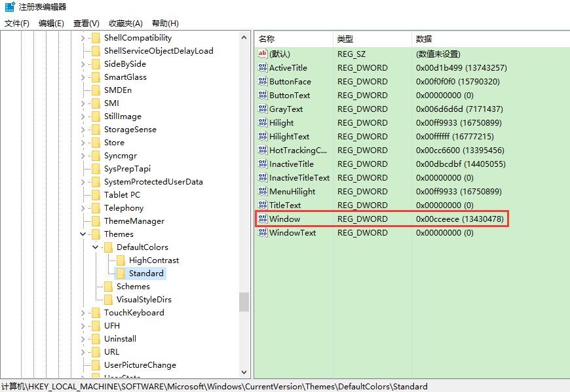Click the data value 0x00d1b499 (13743257)
The width and height of the screenshot is (570, 392).
[x=461, y=68]
